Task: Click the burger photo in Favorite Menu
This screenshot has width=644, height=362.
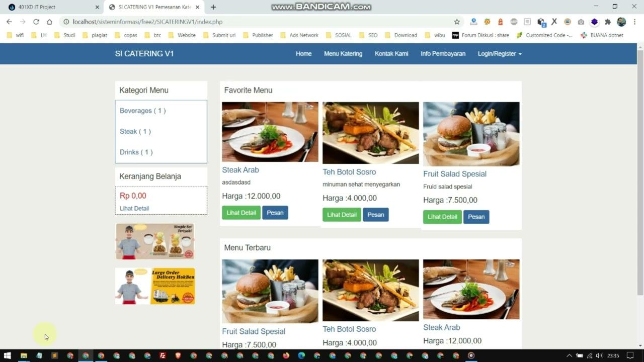Action: [471, 134]
